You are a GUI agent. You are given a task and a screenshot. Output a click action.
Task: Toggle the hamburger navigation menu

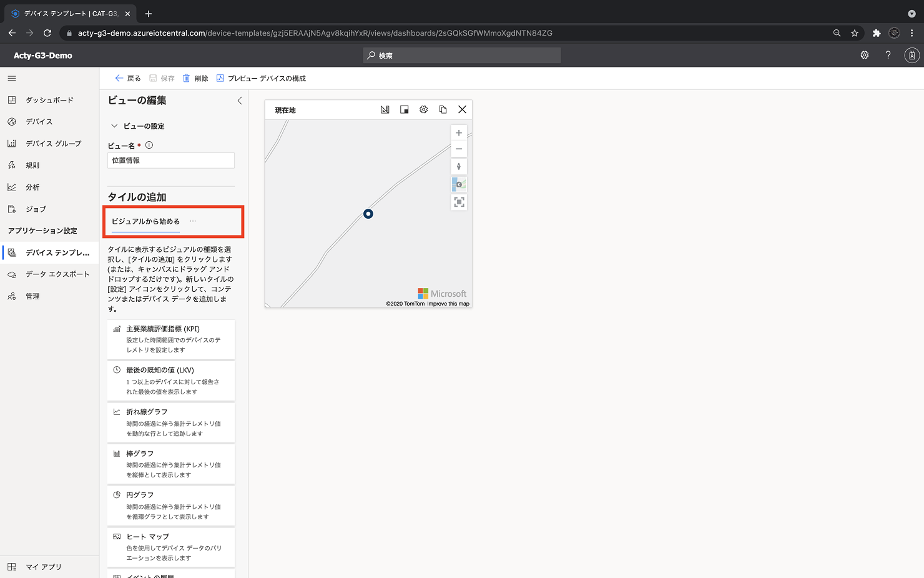coord(12,78)
